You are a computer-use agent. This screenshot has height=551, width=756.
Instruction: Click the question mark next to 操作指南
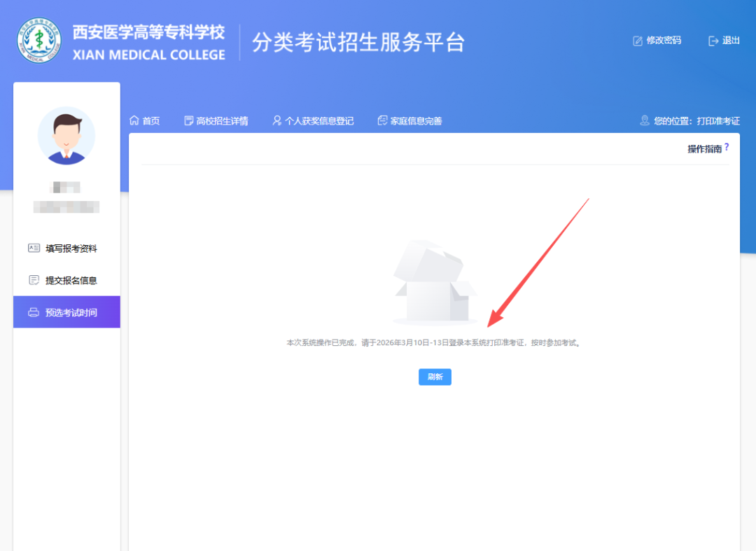(727, 147)
